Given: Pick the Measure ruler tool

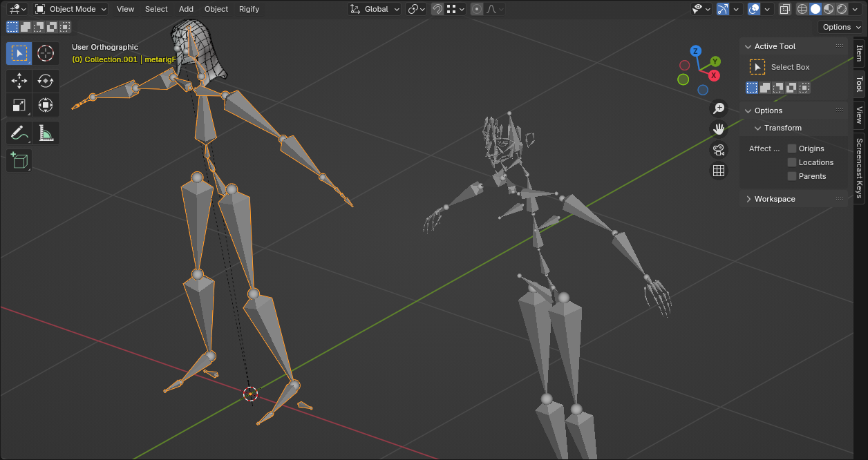Looking at the screenshot, I should pyautogui.click(x=46, y=133).
